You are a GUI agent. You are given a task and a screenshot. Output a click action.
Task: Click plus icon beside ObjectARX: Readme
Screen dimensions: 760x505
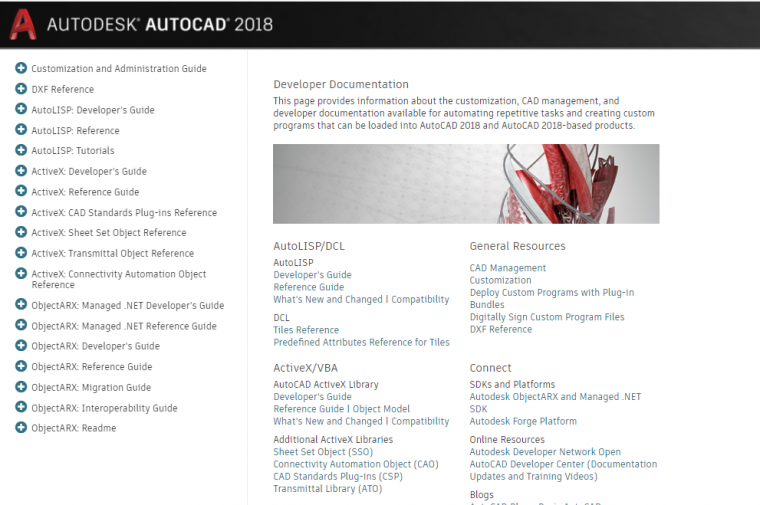tap(21, 428)
